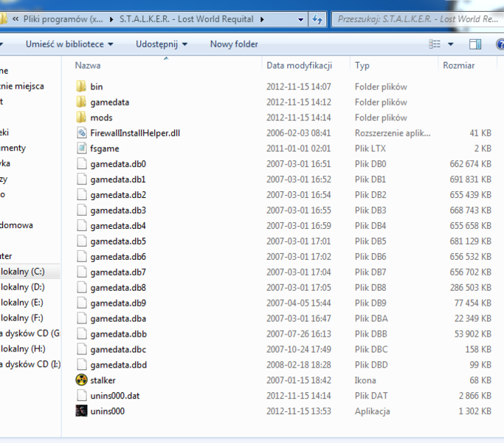The height and width of the screenshot is (443, 504).
Task: Select FirewallInstallHelper.dll file icon
Action: coord(81,133)
